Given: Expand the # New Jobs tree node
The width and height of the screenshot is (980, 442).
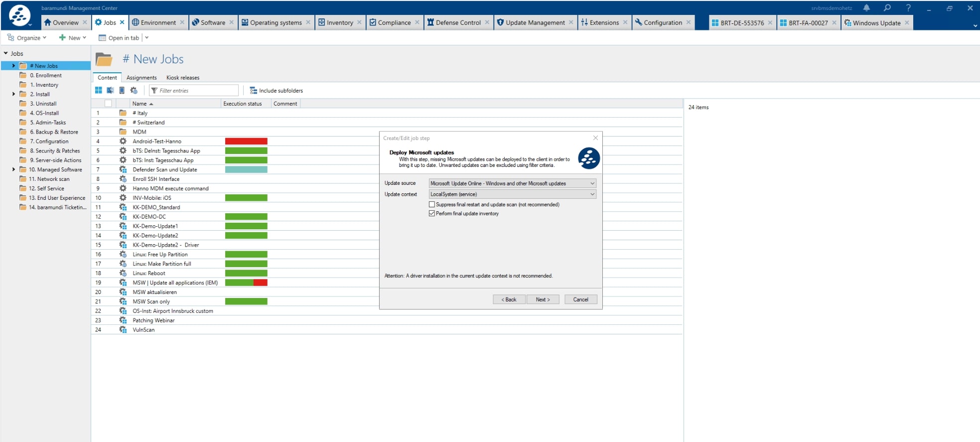Looking at the screenshot, I should coord(13,66).
